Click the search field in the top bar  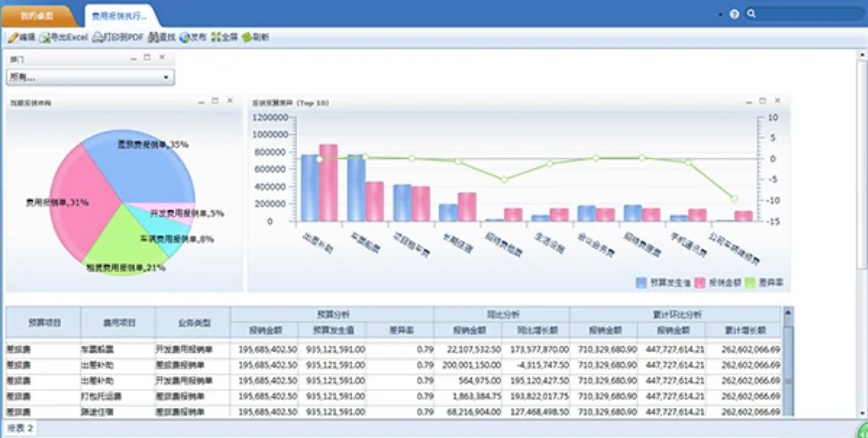coord(810,14)
